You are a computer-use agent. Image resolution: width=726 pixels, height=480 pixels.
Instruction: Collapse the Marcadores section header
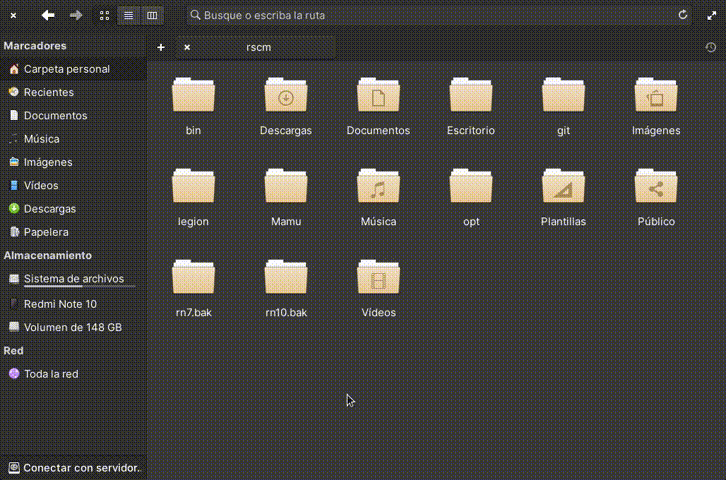35,46
